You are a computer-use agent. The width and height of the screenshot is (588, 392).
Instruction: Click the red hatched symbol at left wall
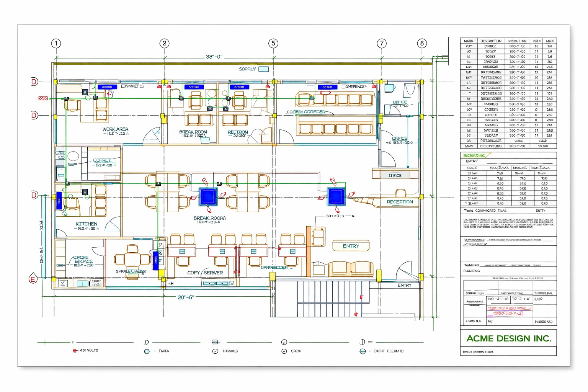coord(43,98)
